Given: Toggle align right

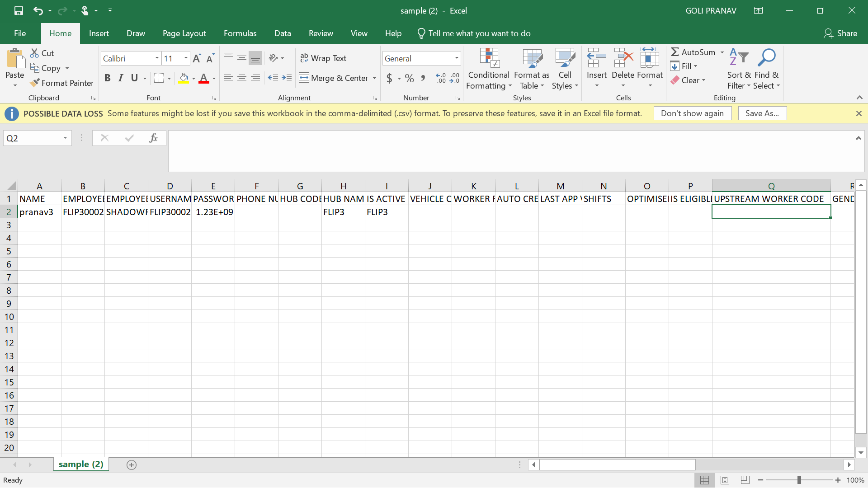Looking at the screenshot, I should pos(255,78).
